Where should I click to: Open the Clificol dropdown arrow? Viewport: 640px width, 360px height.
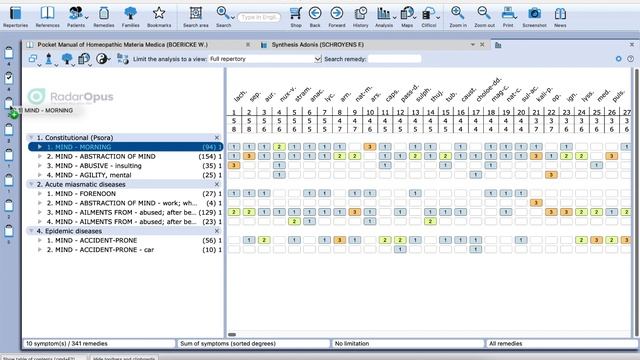click(438, 18)
